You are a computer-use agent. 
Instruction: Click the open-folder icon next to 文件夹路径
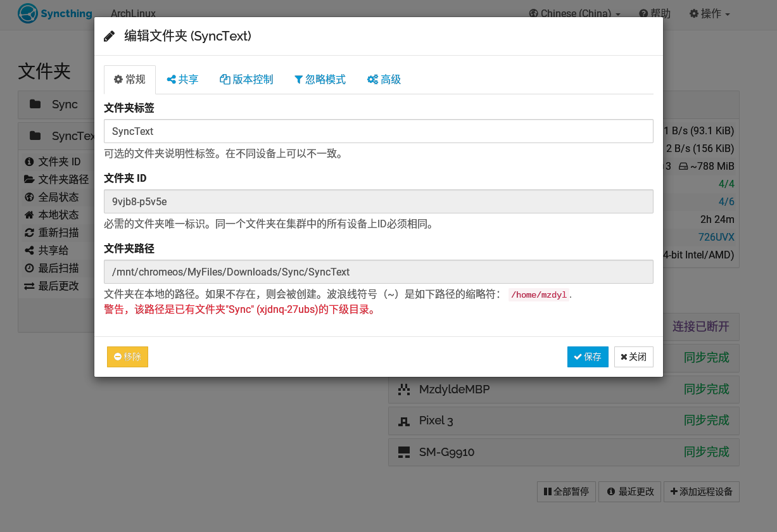(29, 179)
